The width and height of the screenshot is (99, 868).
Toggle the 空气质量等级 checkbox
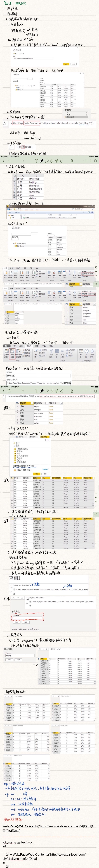15,456
